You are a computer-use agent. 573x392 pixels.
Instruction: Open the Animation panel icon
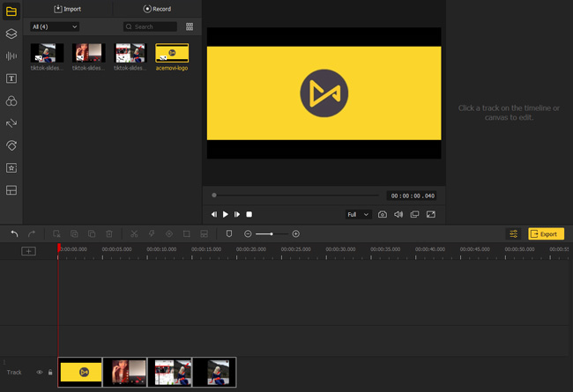[11, 145]
